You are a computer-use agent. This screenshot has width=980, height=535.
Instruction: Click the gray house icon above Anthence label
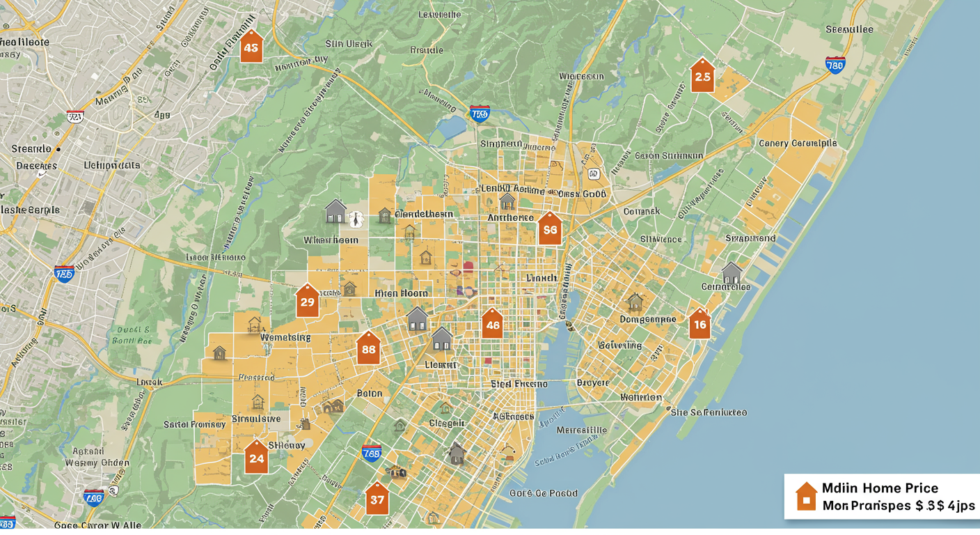[507, 201]
